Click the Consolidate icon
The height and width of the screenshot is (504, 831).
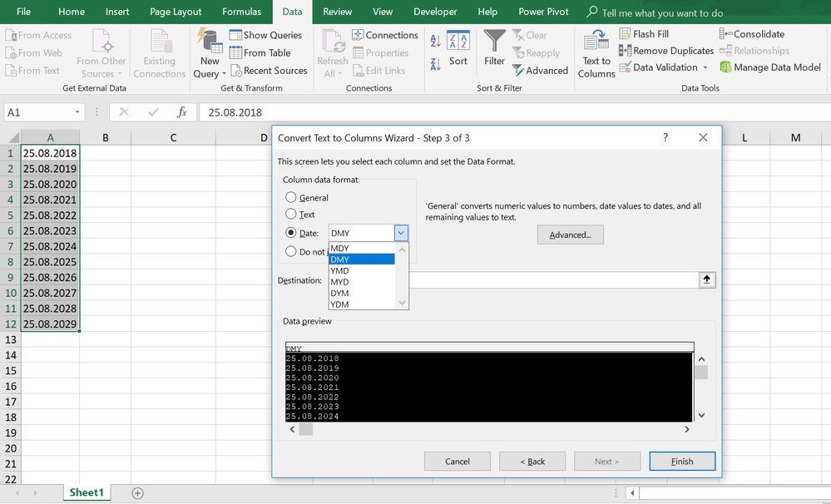click(x=726, y=34)
